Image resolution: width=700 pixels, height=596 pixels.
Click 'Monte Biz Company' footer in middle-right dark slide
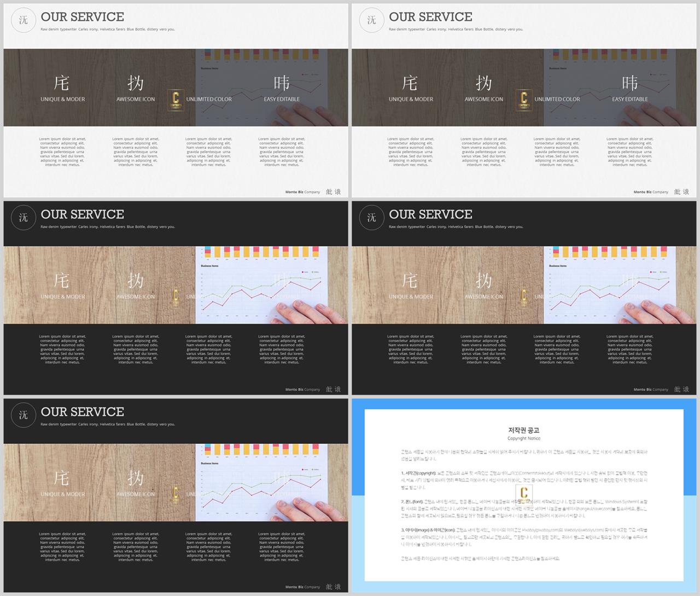coord(651,390)
